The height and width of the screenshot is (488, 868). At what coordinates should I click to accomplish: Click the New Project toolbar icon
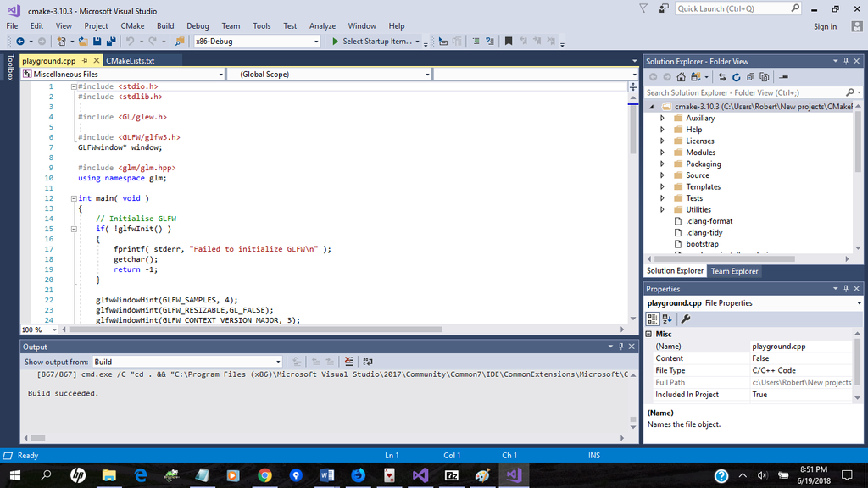(61, 42)
